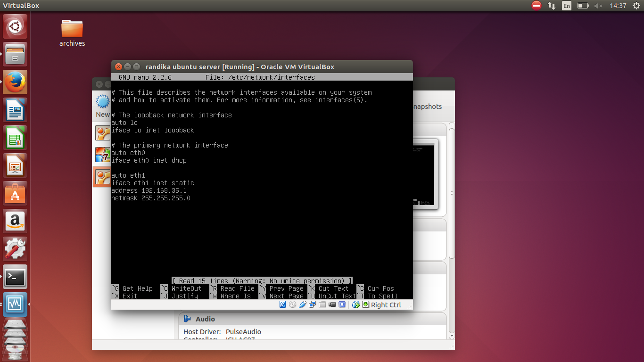
Task: Launch LibreOffice Calc
Action: 15,138
